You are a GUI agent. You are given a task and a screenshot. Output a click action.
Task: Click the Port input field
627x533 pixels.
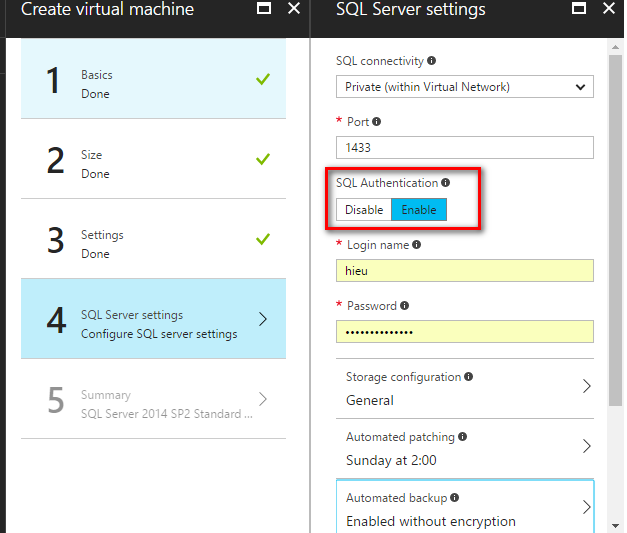click(x=464, y=148)
